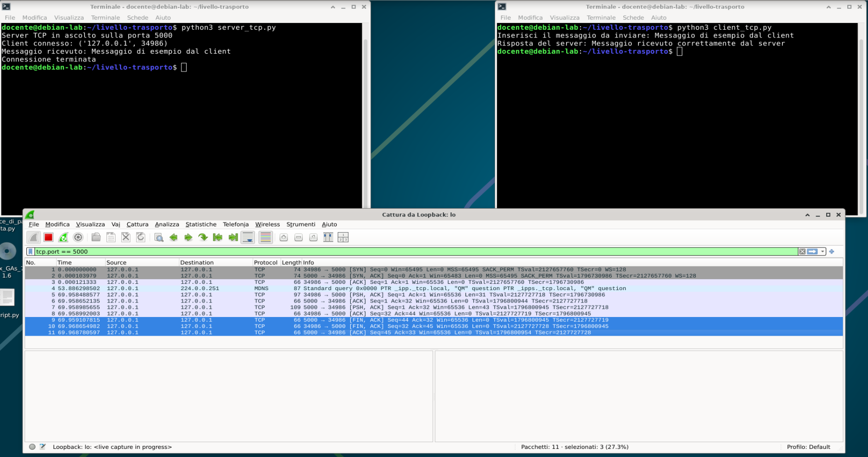Open Aiuto menu in left terminal
868x457 pixels.
click(x=163, y=18)
